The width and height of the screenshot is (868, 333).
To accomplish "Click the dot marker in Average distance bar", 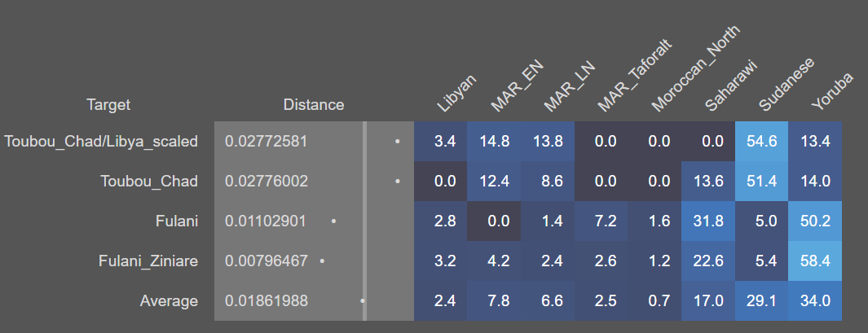I will (363, 300).
